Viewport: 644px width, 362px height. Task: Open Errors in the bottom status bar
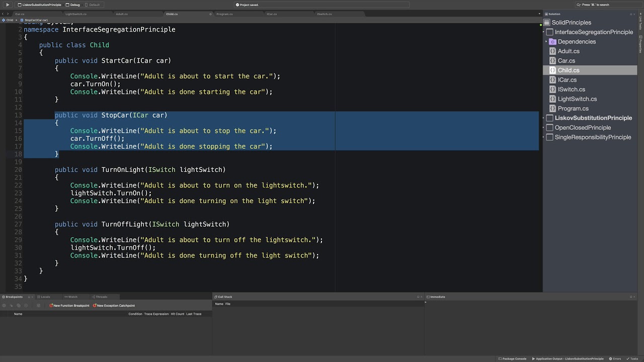coord(615,358)
